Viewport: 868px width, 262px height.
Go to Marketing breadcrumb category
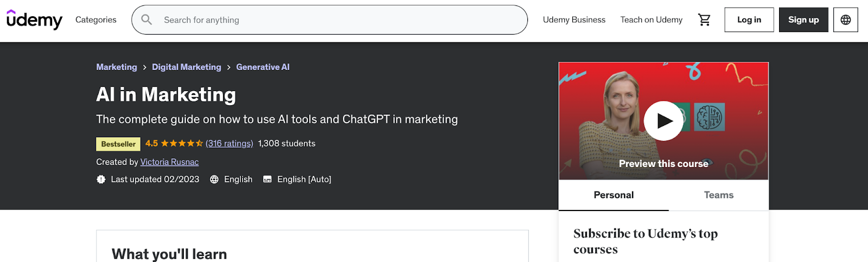(x=117, y=67)
